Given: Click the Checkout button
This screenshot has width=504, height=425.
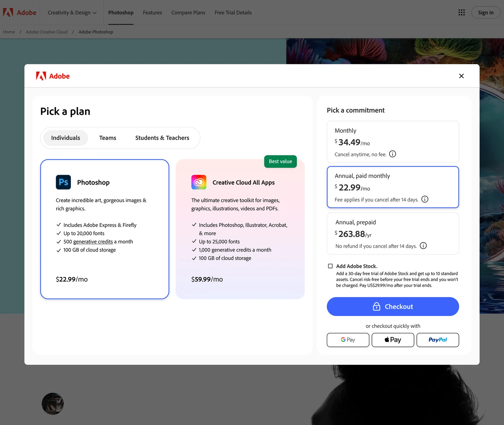Looking at the screenshot, I should [393, 307].
